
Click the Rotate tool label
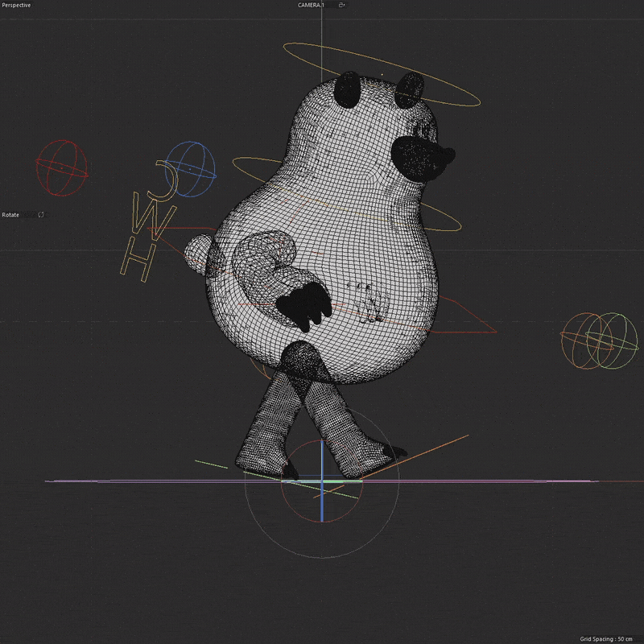[x=10, y=215]
